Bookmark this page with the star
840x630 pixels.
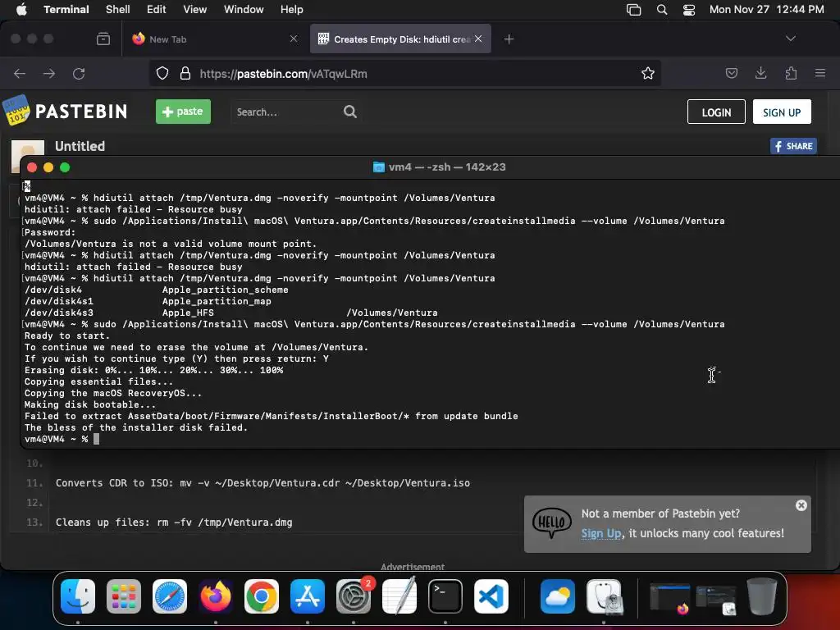click(x=648, y=73)
